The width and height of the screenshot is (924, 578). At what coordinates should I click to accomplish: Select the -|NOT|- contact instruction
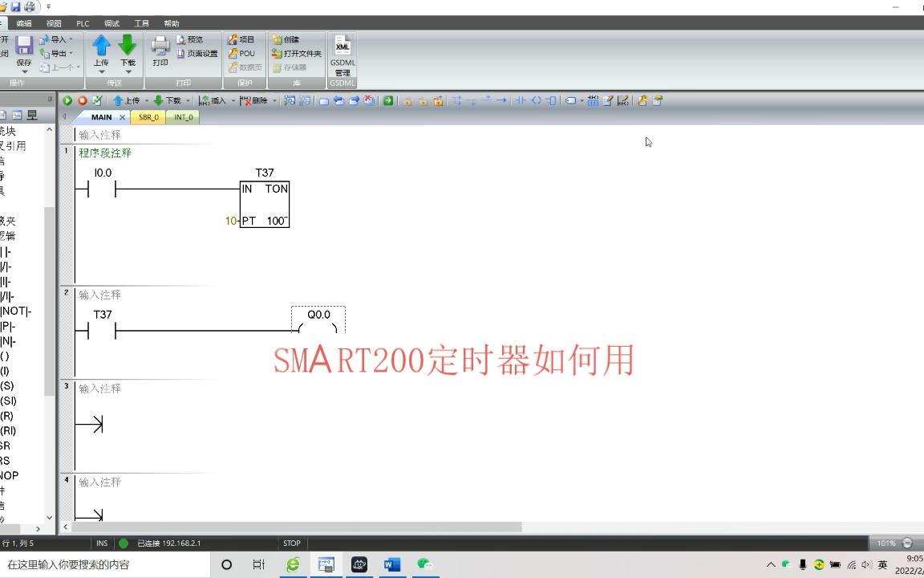[14, 311]
